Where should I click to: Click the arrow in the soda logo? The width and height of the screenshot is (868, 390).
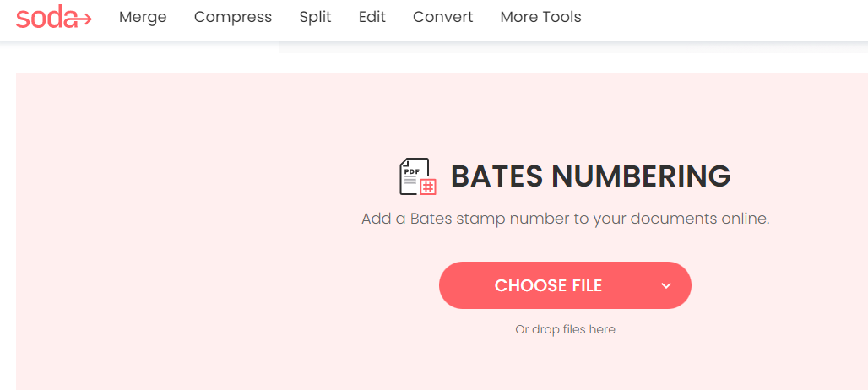click(82, 19)
